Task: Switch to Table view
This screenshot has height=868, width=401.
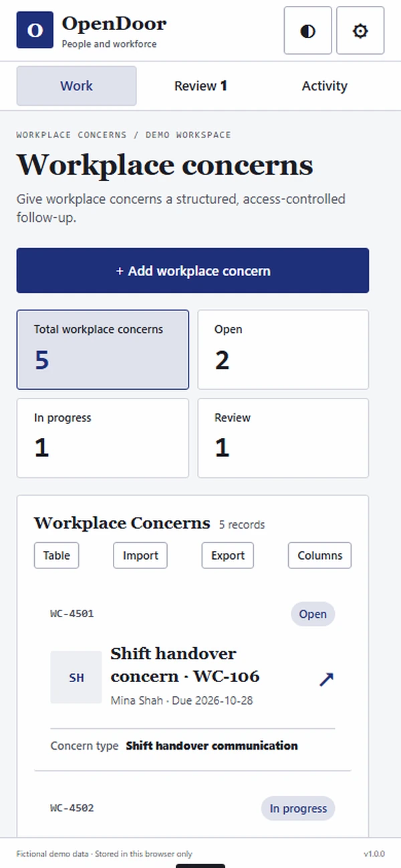Action: pyautogui.click(x=57, y=555)
